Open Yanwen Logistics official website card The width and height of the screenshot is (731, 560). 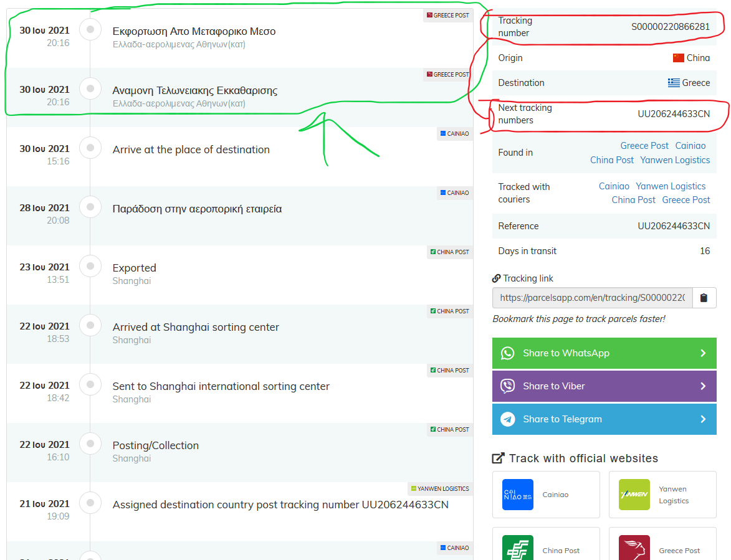pos(662,495)
